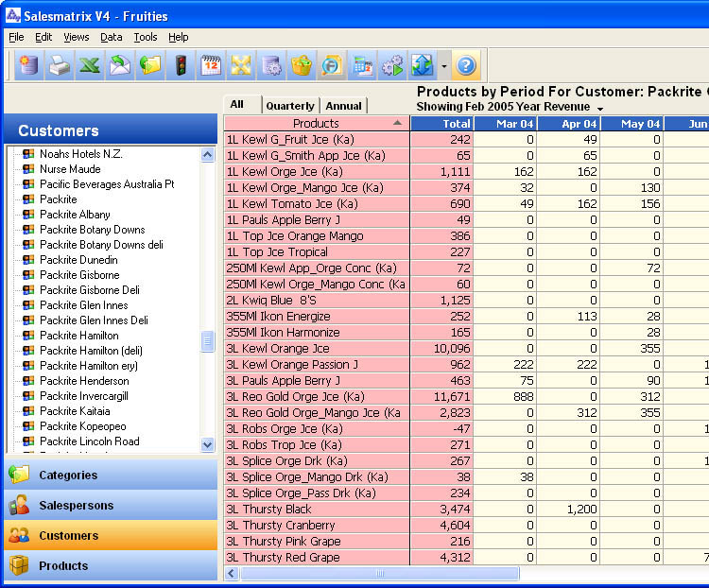
Task: Click the Packrite Henderson tree icon
Action: tap(28, 380)
